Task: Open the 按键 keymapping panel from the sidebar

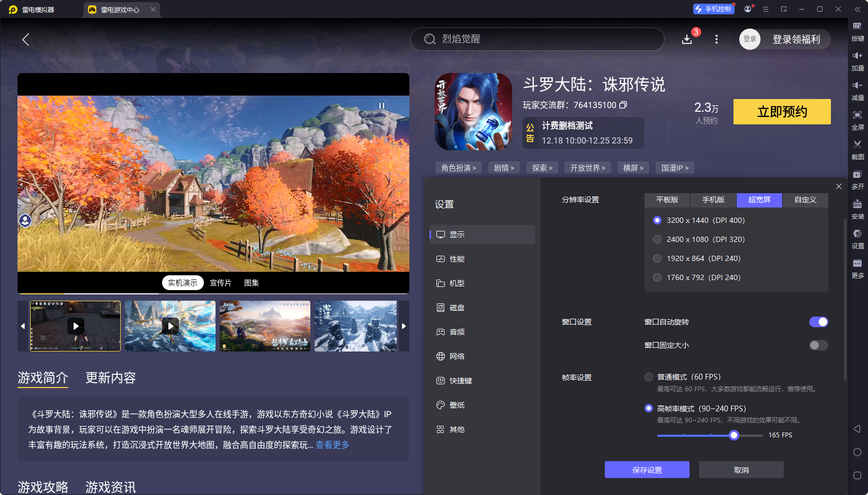Action: (858, 32)
